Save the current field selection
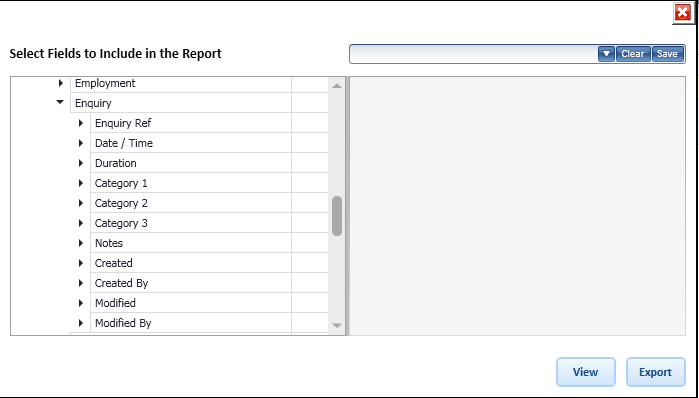The width and height of the screenshot is (699, 398). [667, 54]
